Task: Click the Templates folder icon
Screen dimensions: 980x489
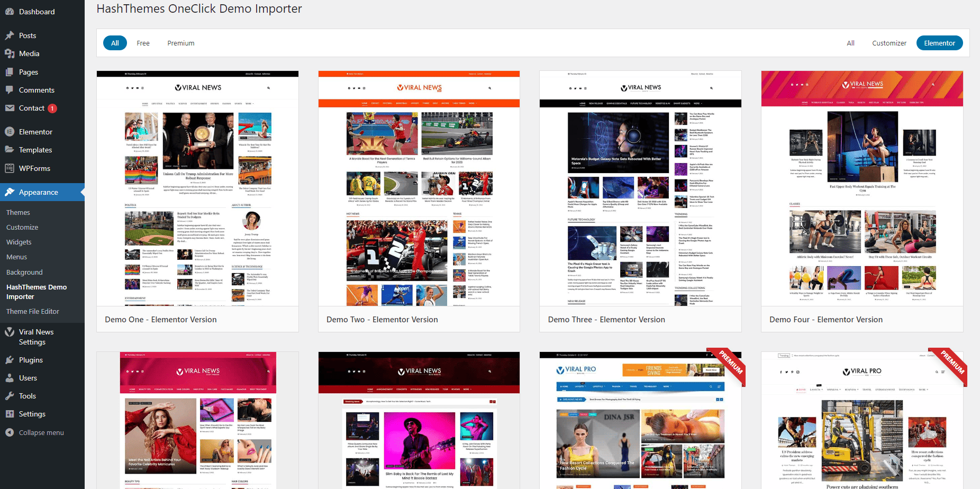Action: [x=10, y=150]
